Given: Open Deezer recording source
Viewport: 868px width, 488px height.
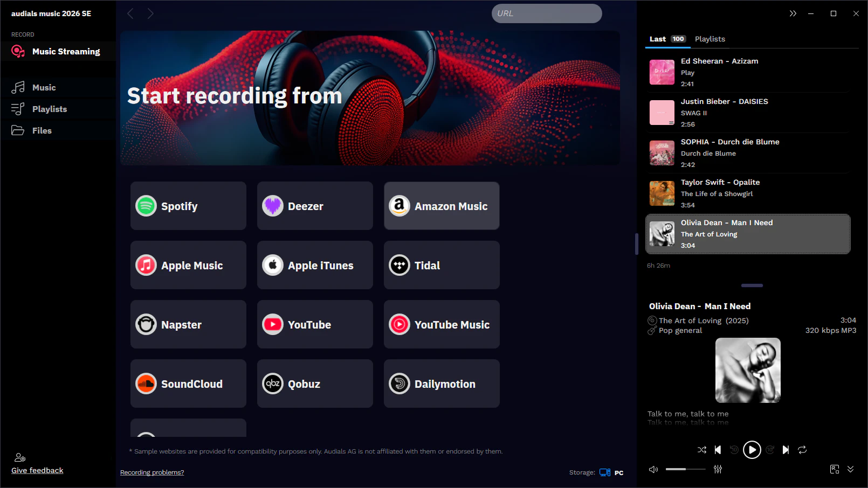Looking at the screenshot, I should click(315, 206).
